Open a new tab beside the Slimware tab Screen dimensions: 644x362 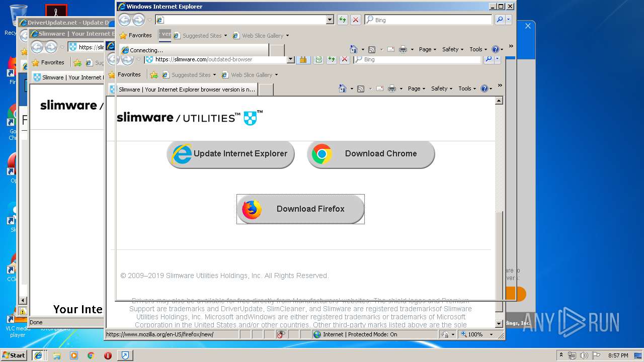click(x=266, y=89)
